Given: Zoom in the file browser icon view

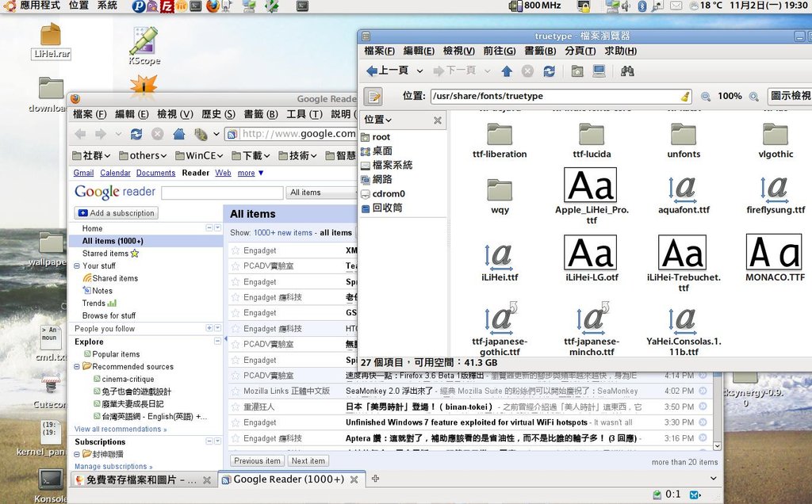Looking at the screenshot, I should pos(754,96).
